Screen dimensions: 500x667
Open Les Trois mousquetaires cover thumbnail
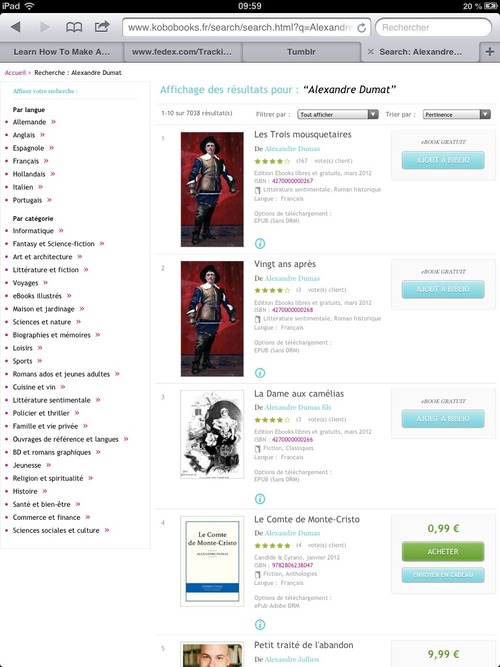point(212,189)
